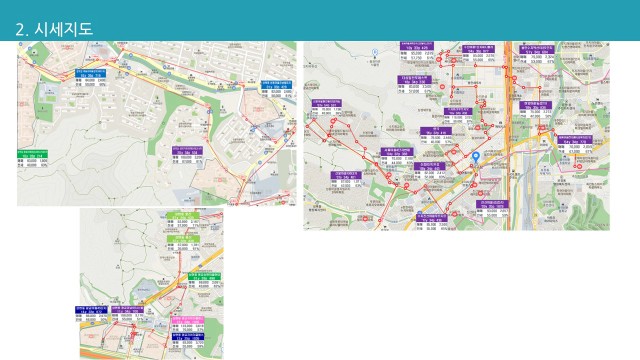This screenshot has width=640, height=360.
Task: Click the small round blue marker near the large map's top
Action: pyautogui.click(x=375, y=52)
